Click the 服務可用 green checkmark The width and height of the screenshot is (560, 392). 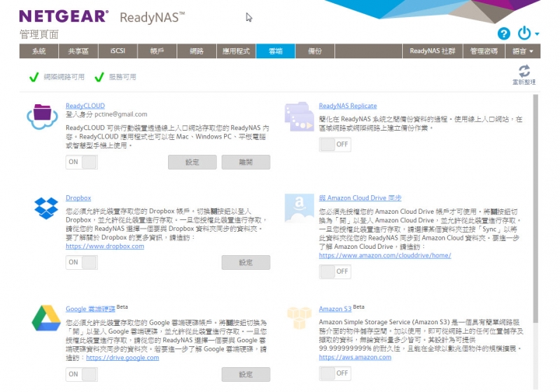coord(100,77)
